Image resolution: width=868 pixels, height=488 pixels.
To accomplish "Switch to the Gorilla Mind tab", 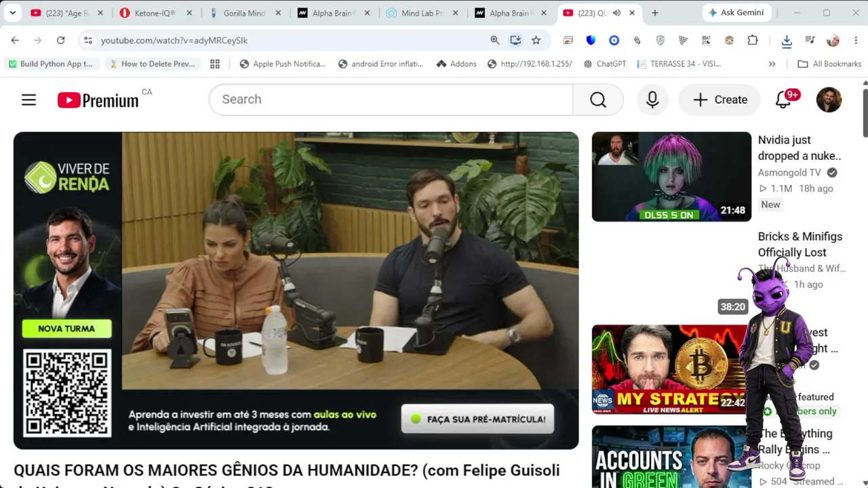I will 245,13.
